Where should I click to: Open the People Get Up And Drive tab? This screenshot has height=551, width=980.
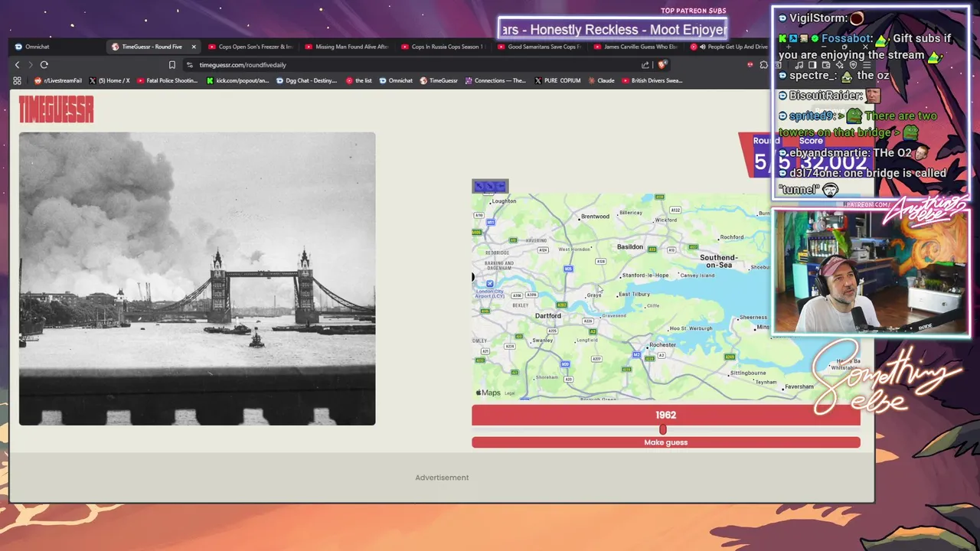[731, 47]
